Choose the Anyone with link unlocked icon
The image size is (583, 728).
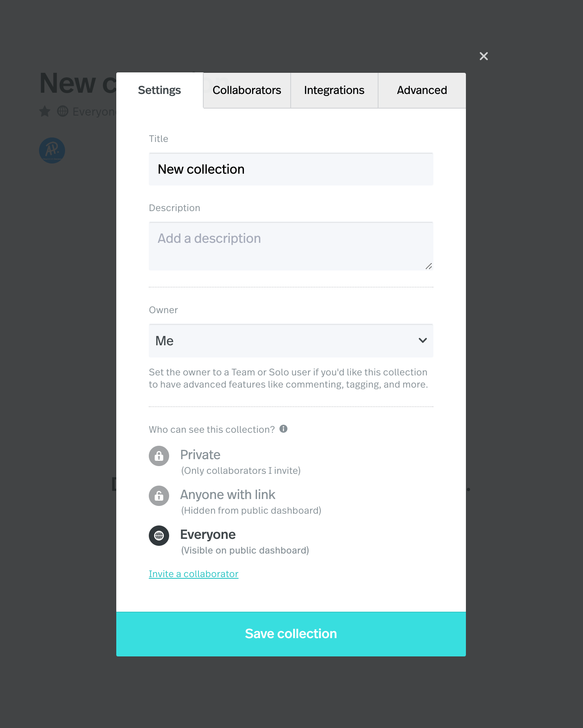[x=159, y=496]
